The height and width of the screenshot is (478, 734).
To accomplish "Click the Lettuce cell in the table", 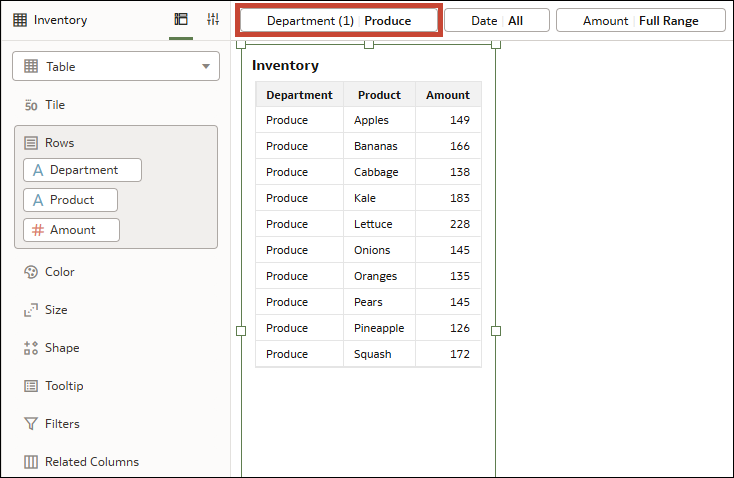I will coord(373,224).
